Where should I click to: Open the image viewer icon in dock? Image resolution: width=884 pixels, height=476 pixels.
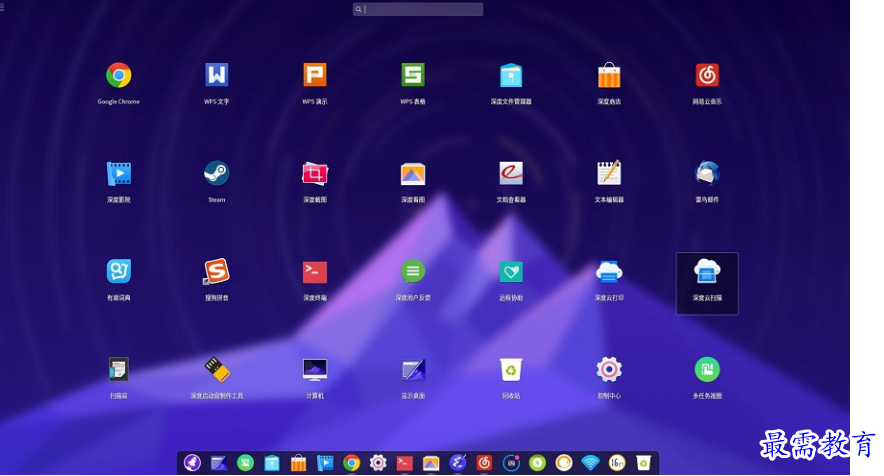tap(431, 463)
